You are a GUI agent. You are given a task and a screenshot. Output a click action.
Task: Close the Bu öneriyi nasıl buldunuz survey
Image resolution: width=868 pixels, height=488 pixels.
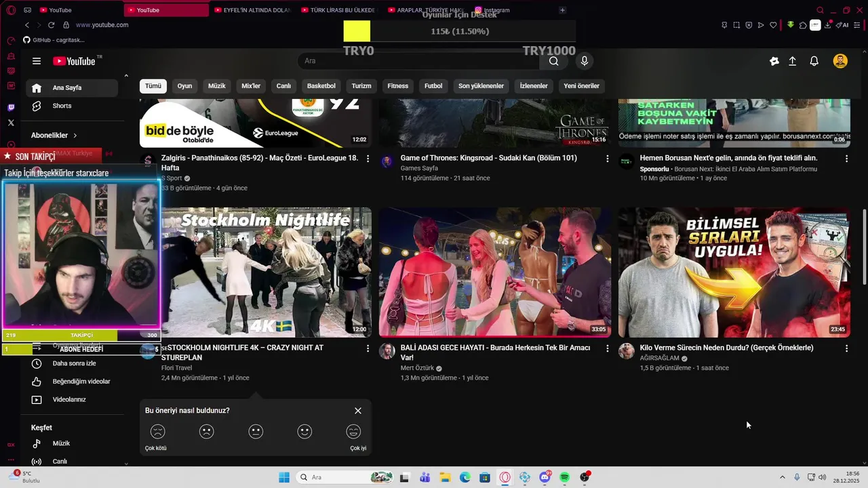coord(358,411)
